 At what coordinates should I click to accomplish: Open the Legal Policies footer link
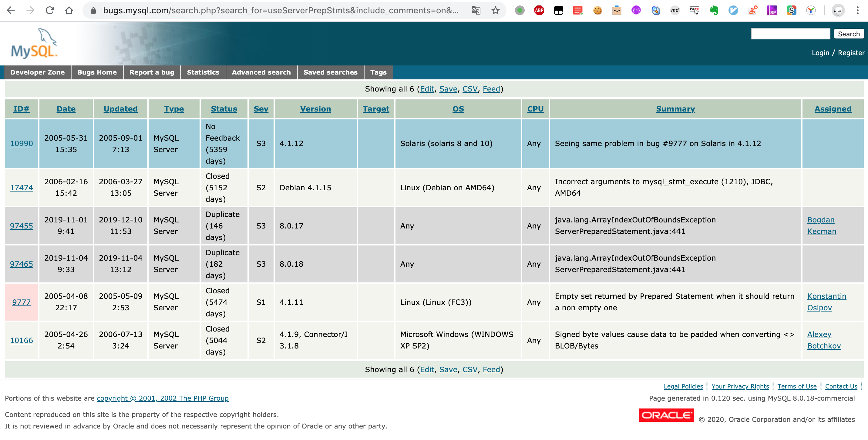(683, 386)
